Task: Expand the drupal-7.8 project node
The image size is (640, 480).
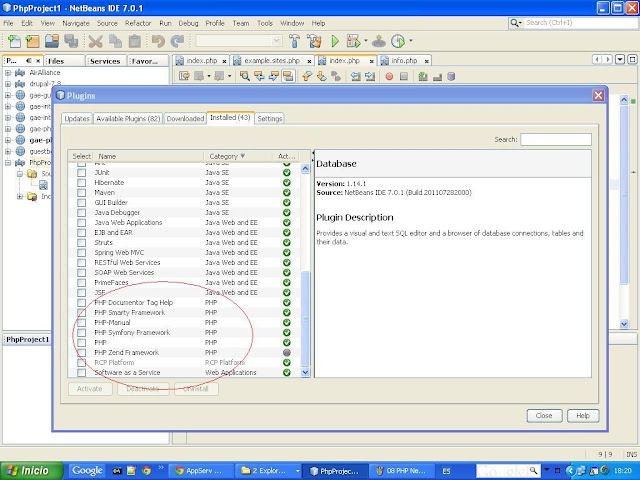Action: (x=8, y=84)
